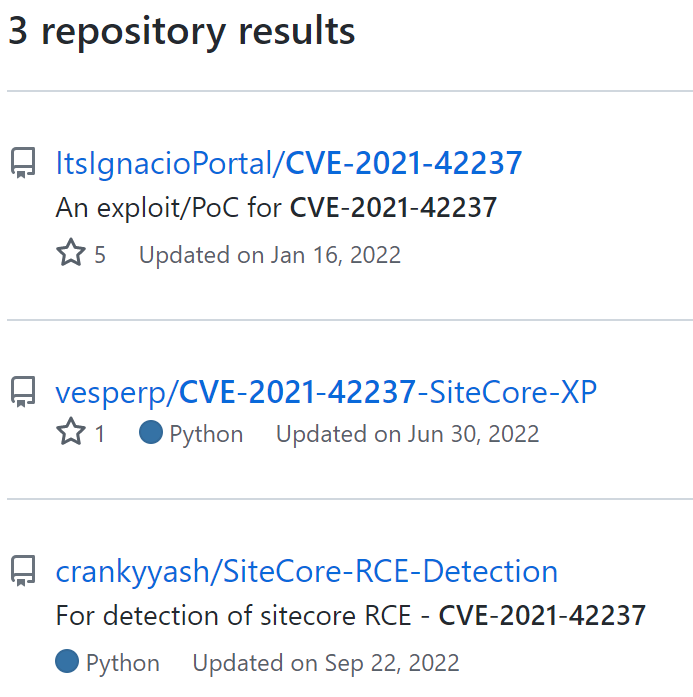This screenshot has height=697, width=693.
Task: Click the star count number 1
Action: 100,434
